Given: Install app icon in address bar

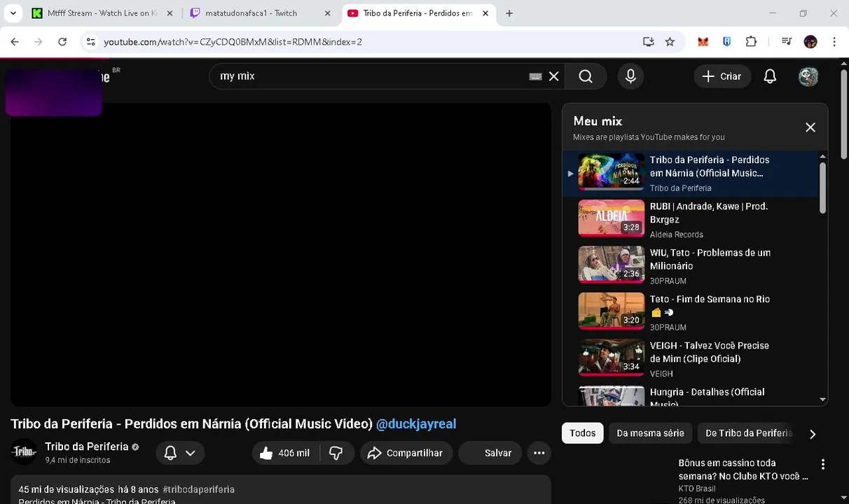Looking at the screenshot, I should [x=649, y=42].
